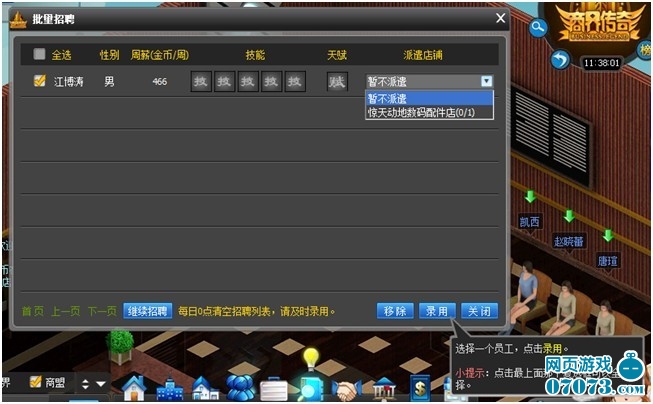Click the 继续招聘 continue recruiting button
The height and width of the screenshot is (404, 653).
tap(148, 311)
